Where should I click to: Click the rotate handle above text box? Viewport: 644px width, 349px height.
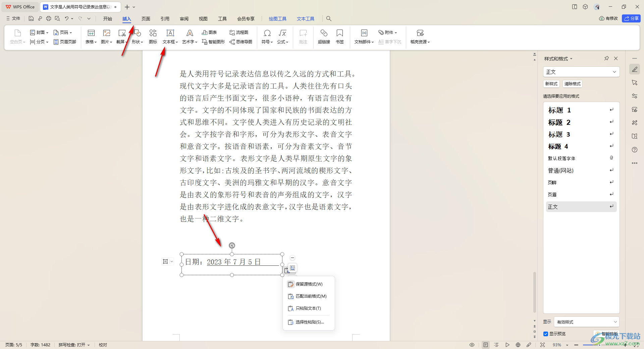coord(232,246)
